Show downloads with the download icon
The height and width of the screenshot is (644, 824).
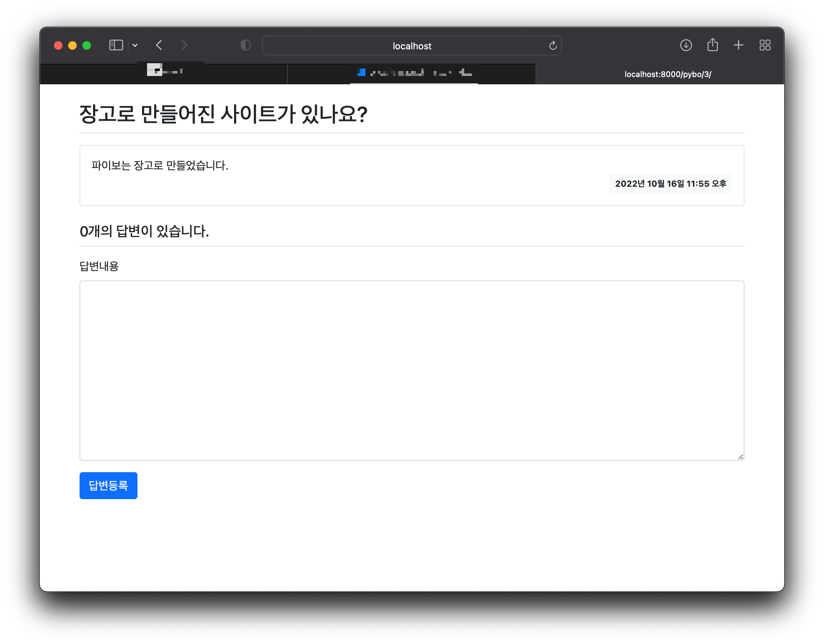click(685, 45)
